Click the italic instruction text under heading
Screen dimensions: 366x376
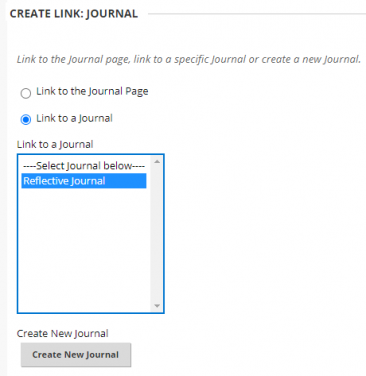[x=189, y=59]
